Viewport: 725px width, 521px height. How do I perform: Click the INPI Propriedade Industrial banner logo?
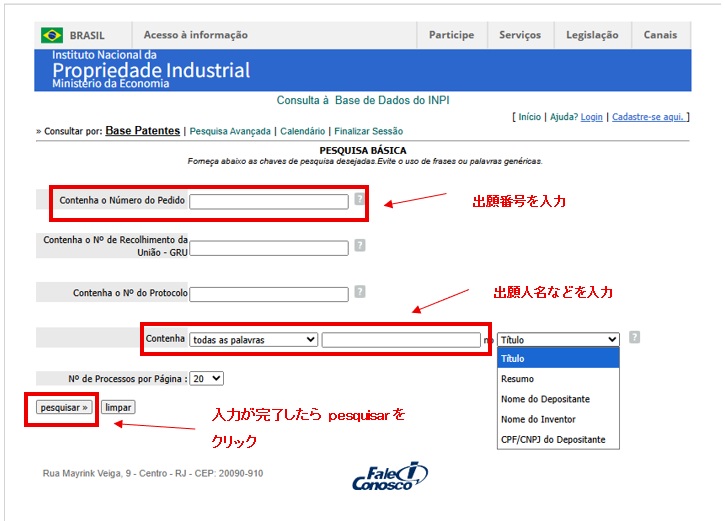151,69
